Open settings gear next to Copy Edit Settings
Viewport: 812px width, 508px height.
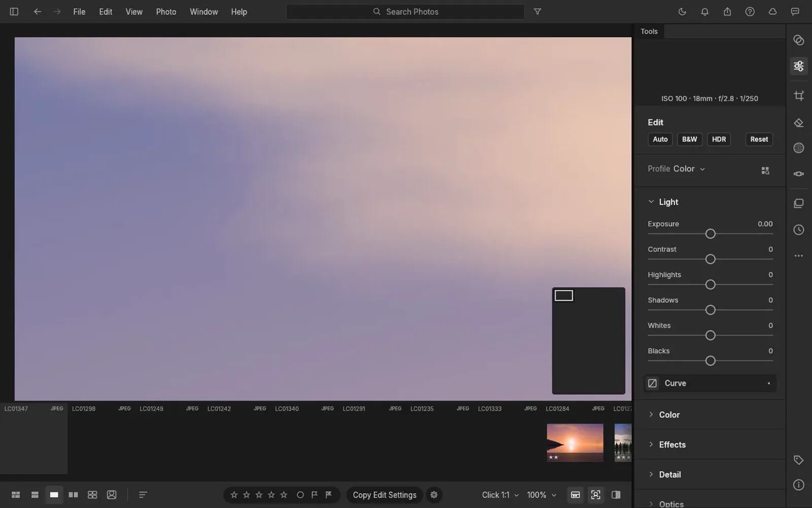[434, 495]
